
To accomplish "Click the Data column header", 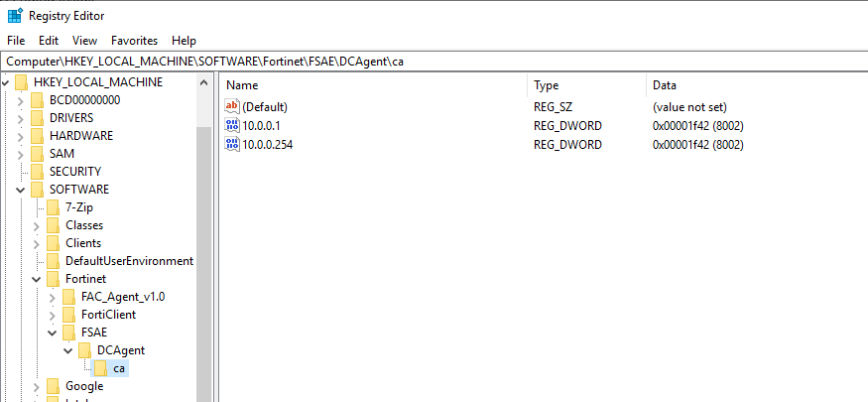I will pyautogui.click(x=754, y=85).
